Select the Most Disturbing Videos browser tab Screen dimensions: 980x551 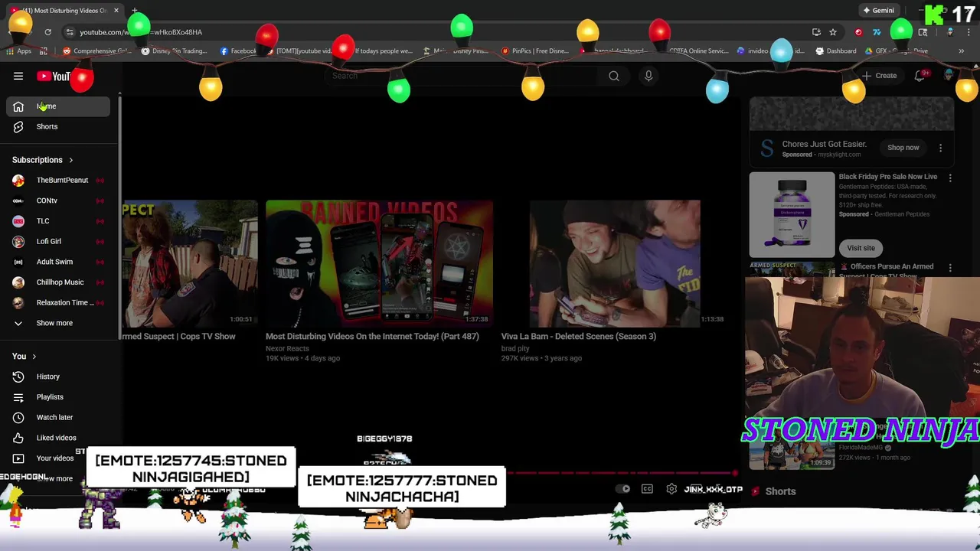(x=64, y=11)
